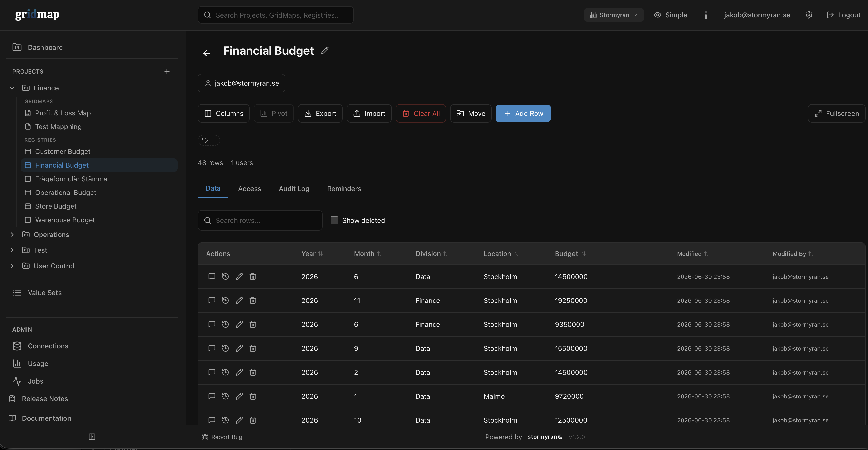
Task: Delete the month 6 Data Stockholm row
Action: [253, 277]
